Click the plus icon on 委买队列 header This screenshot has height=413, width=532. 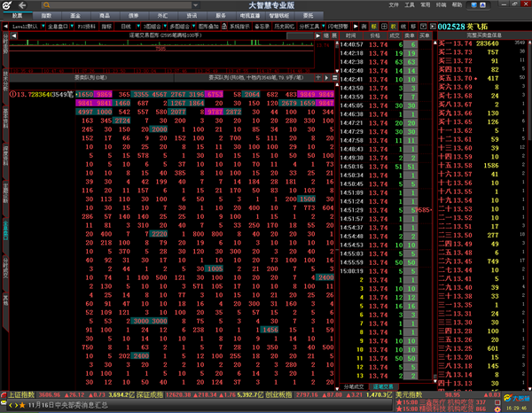coord(318,78)
